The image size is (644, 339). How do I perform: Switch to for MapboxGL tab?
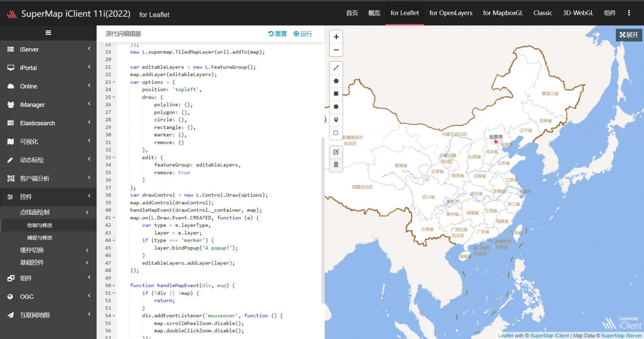pos(503,13)
